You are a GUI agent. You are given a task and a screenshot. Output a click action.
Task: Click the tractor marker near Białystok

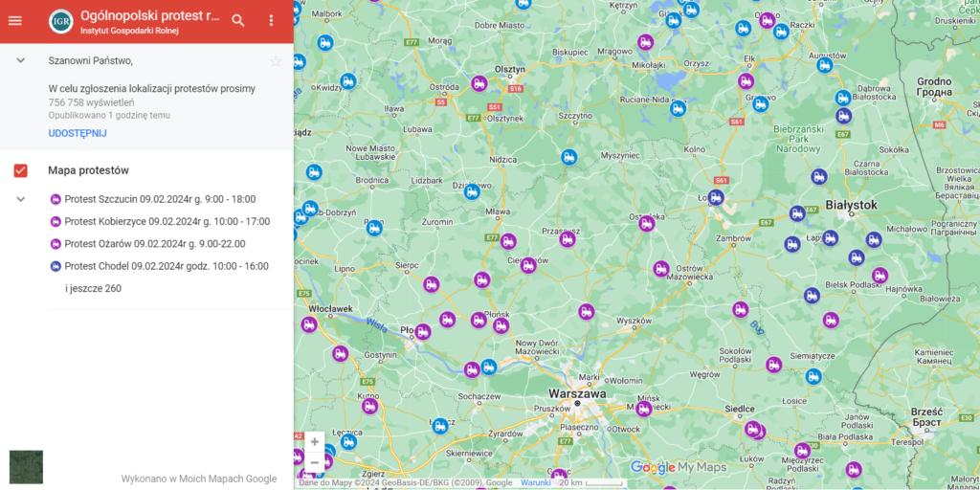coord(796,213)
